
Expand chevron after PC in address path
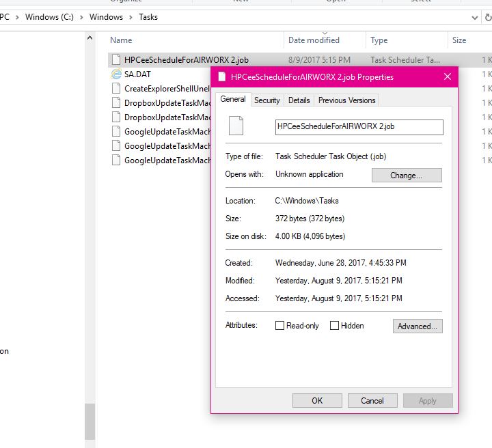coord(17,17)
